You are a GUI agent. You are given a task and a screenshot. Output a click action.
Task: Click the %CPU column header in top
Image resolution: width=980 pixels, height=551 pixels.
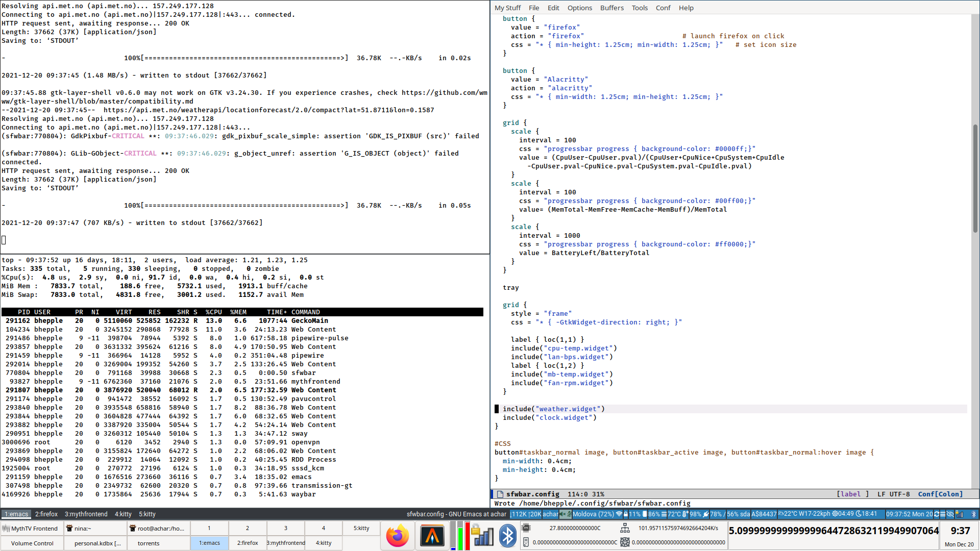coord(214,312)
